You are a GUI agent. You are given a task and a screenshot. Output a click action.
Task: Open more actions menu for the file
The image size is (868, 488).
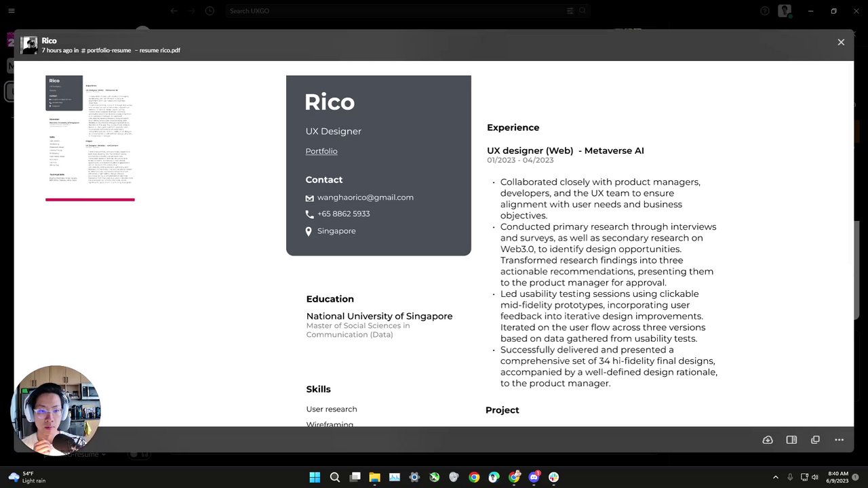[x=840, y=440]
